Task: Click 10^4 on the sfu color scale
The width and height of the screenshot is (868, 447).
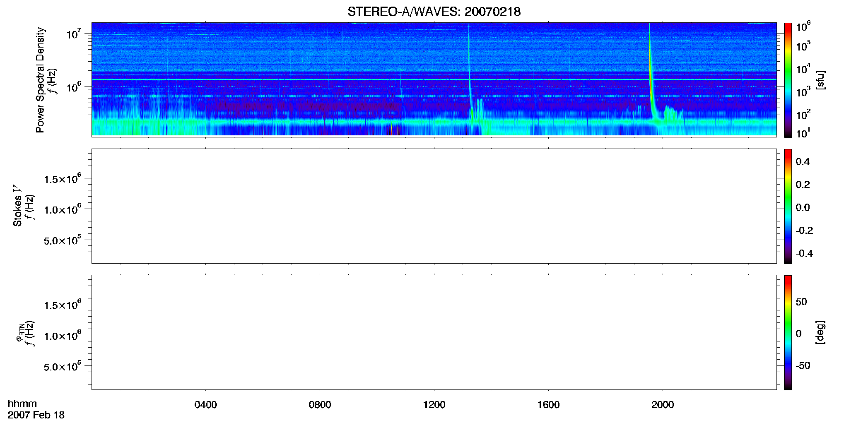Action: tap(803, 69)
